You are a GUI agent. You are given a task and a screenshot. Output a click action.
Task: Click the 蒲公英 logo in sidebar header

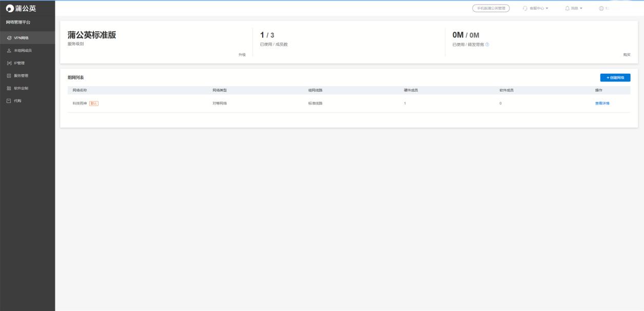pyautogui.click(x=21, y=8)
